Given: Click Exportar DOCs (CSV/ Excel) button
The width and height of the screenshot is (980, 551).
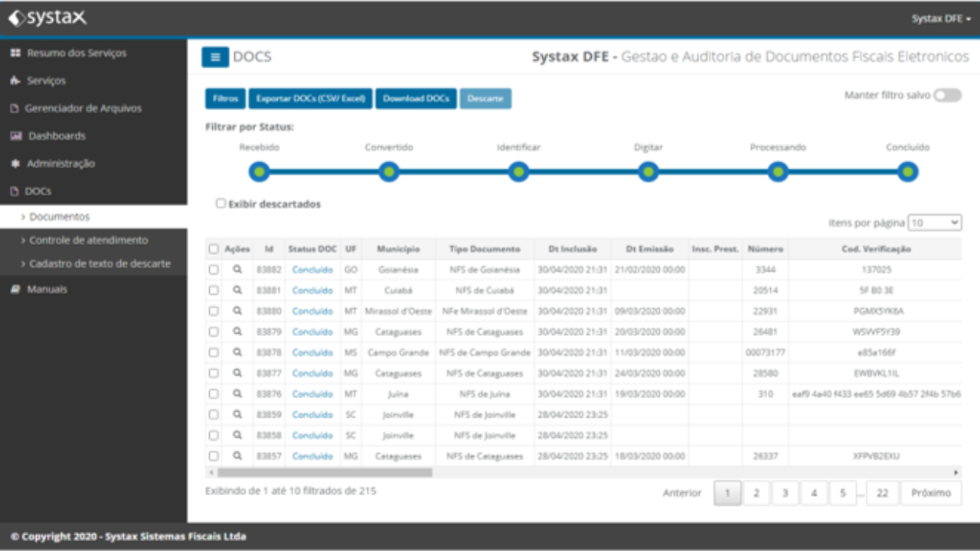Looking at the screenshot, I should click(310, 99).
